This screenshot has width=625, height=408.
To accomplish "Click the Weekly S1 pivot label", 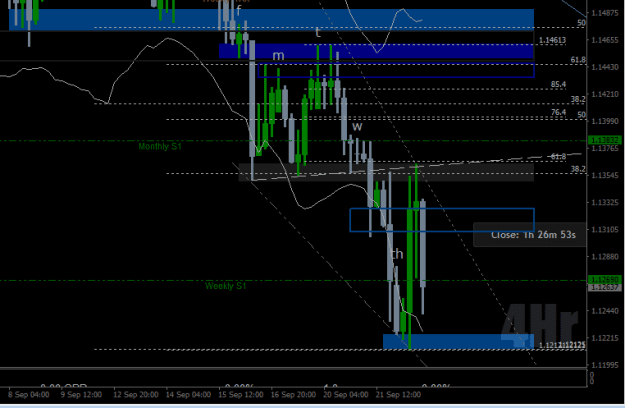I will (x=226, y=286).
